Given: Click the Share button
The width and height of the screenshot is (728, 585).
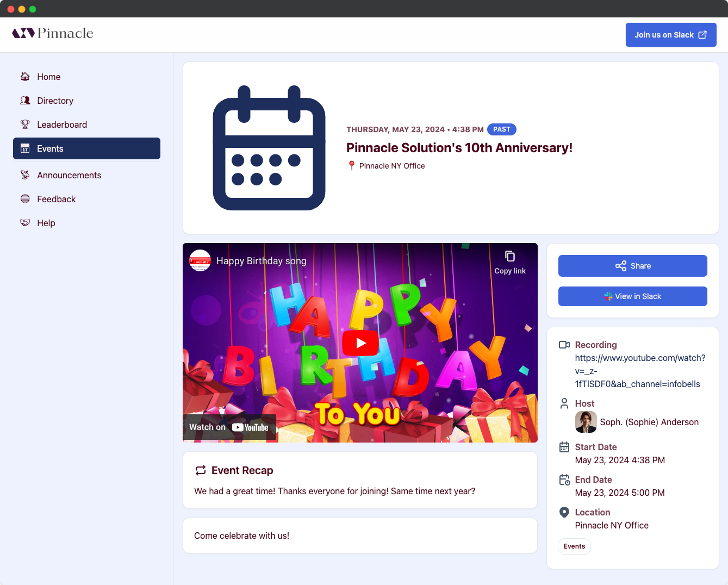Looking at the screenshot, I should pos(633,266).
